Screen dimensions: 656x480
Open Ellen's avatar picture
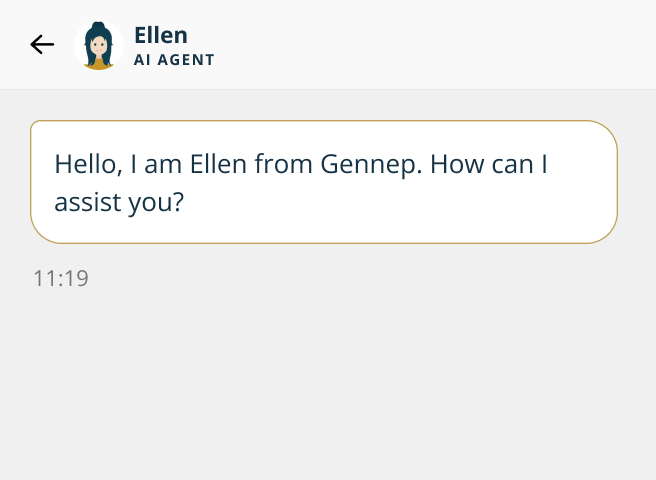tap(98, 45)
